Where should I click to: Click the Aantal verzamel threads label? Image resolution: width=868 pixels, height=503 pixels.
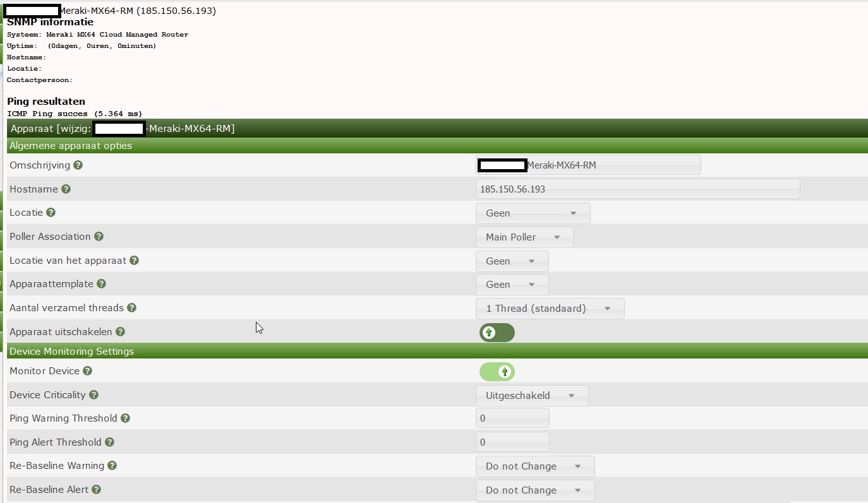point(66,308)
